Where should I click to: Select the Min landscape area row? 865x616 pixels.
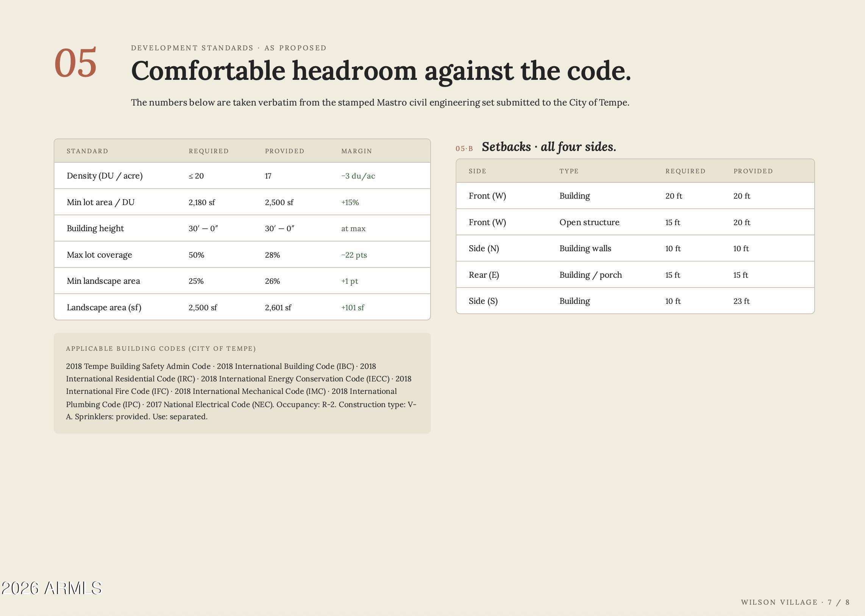point(242,281)
